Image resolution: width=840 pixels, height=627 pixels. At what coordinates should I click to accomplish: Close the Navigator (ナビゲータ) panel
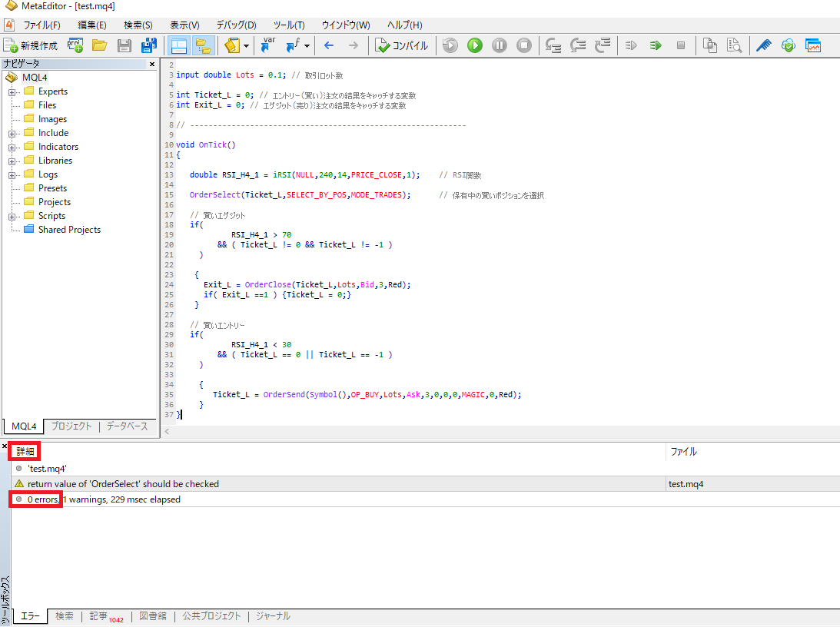tap(151, 64)
